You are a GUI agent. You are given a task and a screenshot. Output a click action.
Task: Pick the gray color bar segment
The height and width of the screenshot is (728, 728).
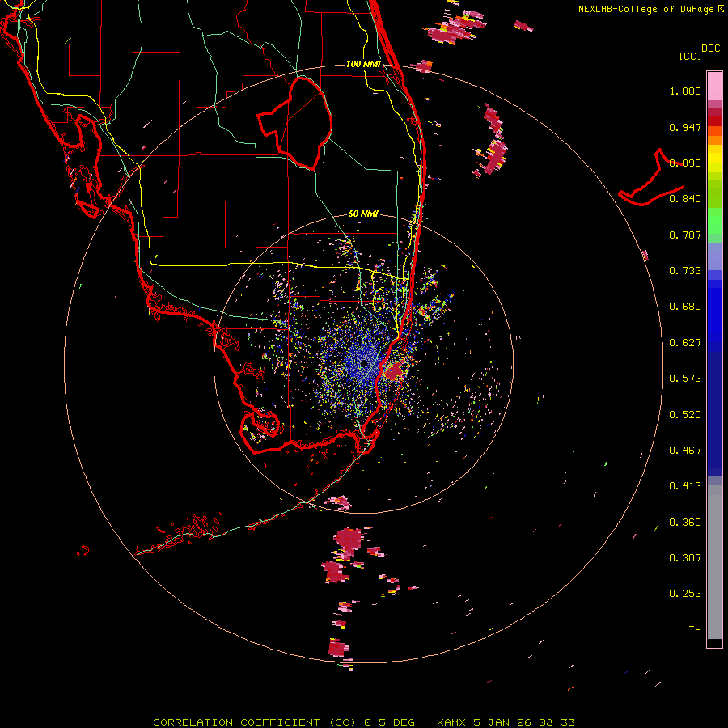pyautogui.click(x=714, y=562)
